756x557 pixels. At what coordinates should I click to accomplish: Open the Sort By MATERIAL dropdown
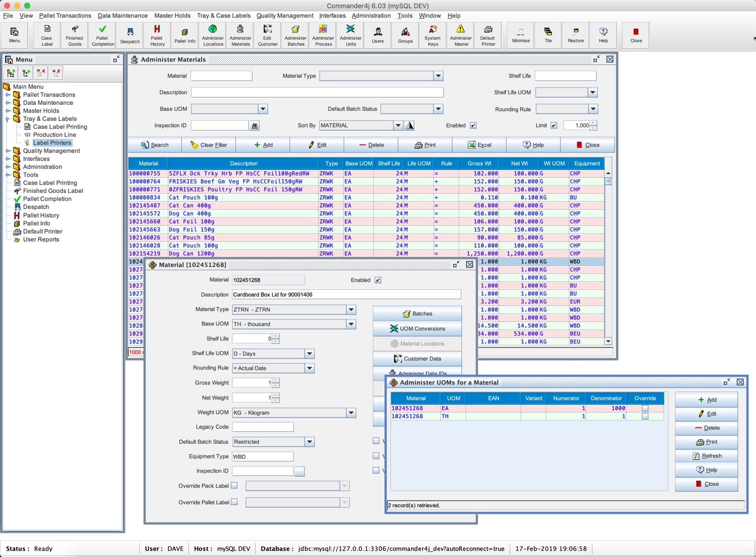click(398, 126)
